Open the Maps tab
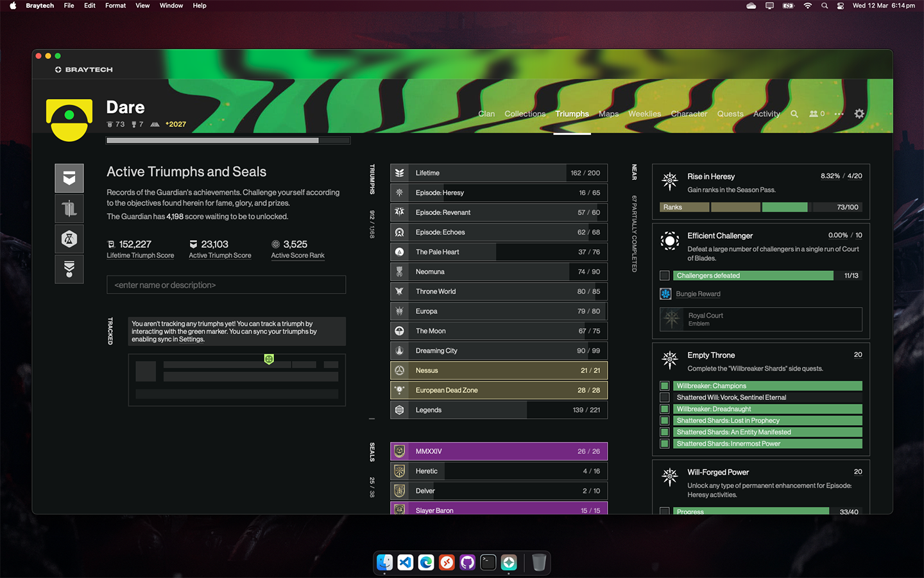This screenshot has width=924, height=578. (609, 114)
